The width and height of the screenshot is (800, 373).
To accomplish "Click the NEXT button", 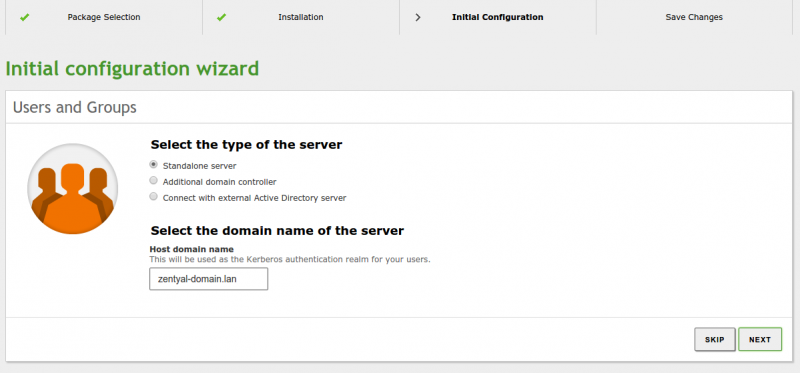I will (760, 339).
